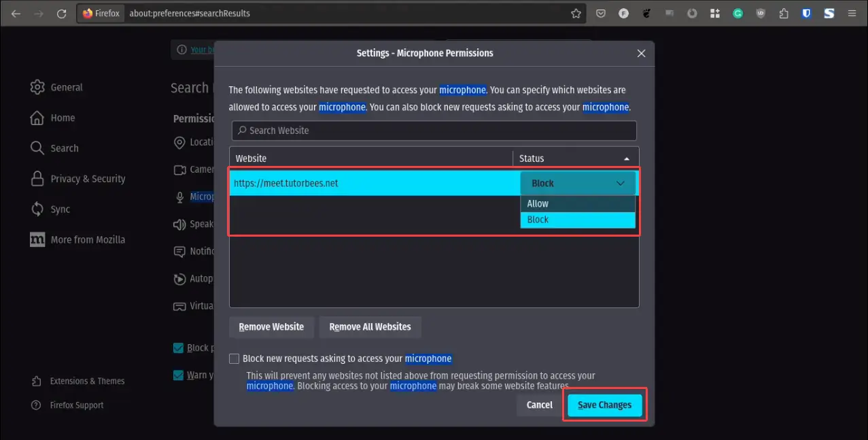868x440 pixels.
Task: Open the uBlock Origin extension
Action: tap(761, 14)
